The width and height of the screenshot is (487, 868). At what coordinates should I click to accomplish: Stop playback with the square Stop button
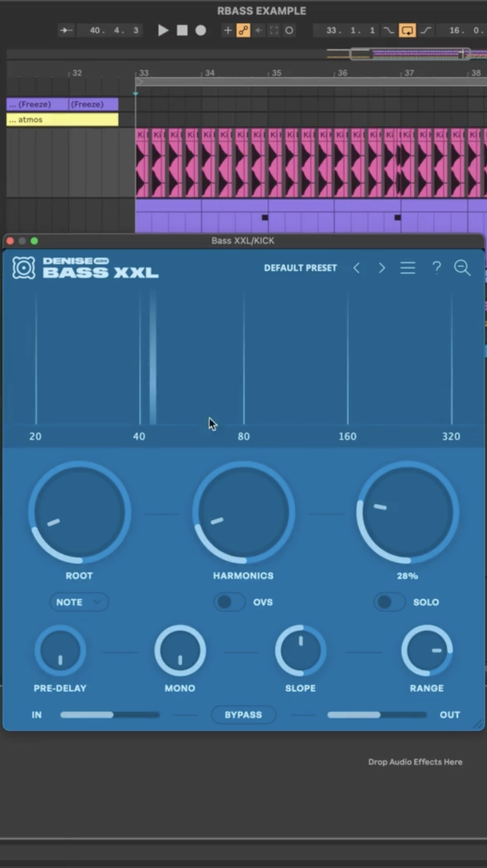click(x=182, y=31)
